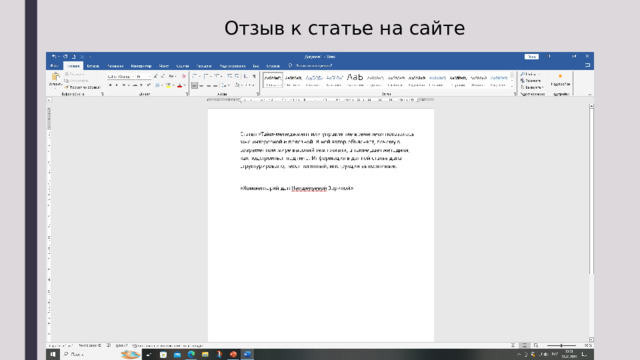Image resolution: width=640 pixels, height=360 pixels.
Task: Click the Cut command in Clipboard group
Action: pos(75,74)
